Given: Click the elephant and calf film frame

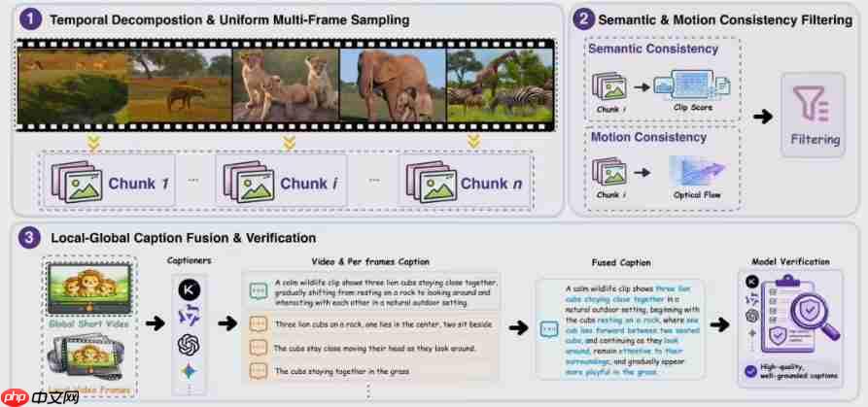Looking at the screenshot, I should coord(393,85).
